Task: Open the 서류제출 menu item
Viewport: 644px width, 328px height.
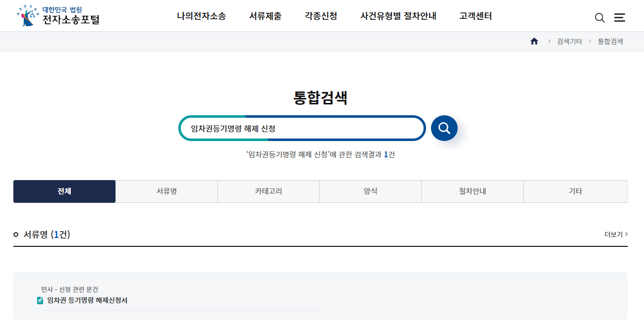Action: 265,16
